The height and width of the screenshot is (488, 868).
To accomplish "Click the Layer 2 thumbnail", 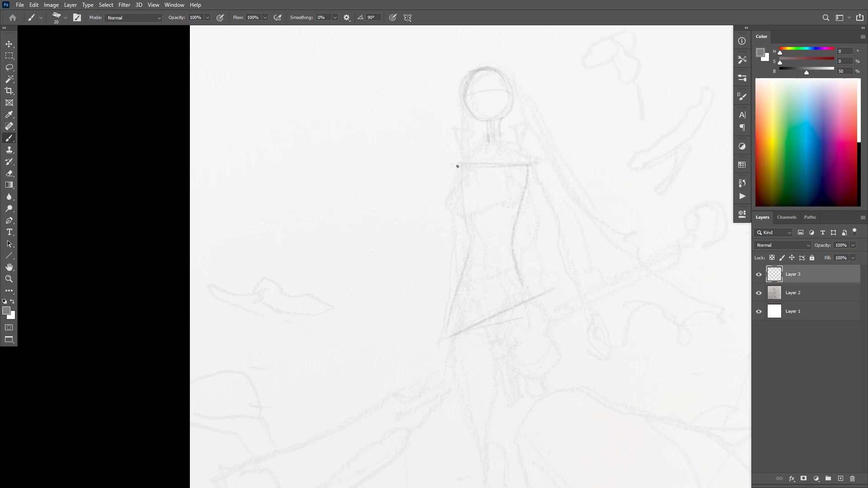I will coord(774,293).
